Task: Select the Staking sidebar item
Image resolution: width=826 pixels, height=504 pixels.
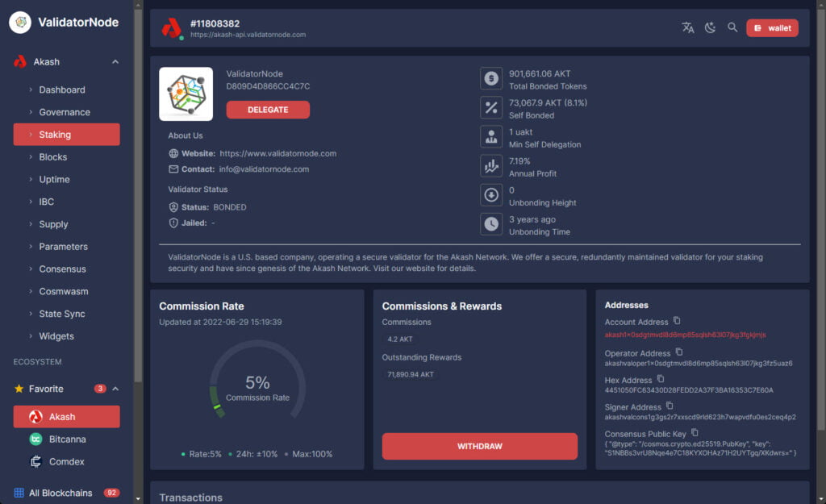Action: coord(66,135)
